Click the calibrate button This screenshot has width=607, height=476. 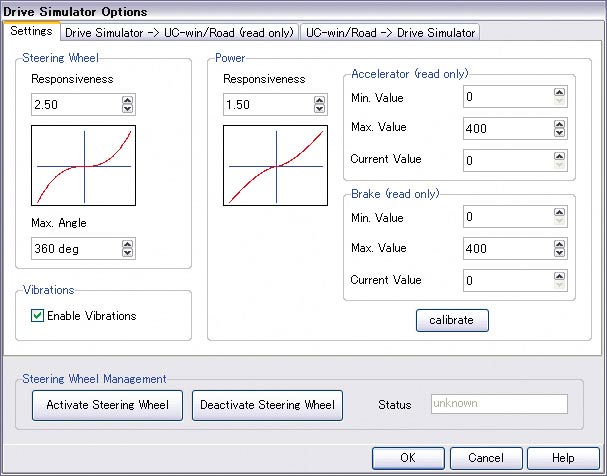click(452, 320)
